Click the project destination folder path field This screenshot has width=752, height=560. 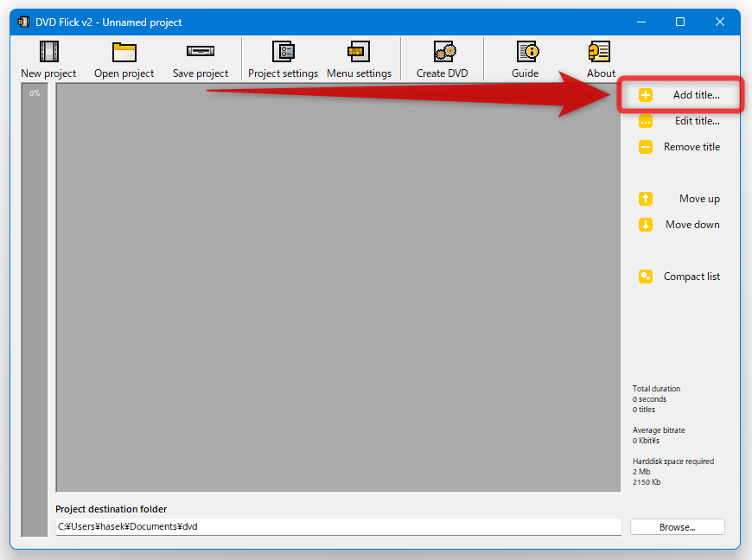click(339, 526)
